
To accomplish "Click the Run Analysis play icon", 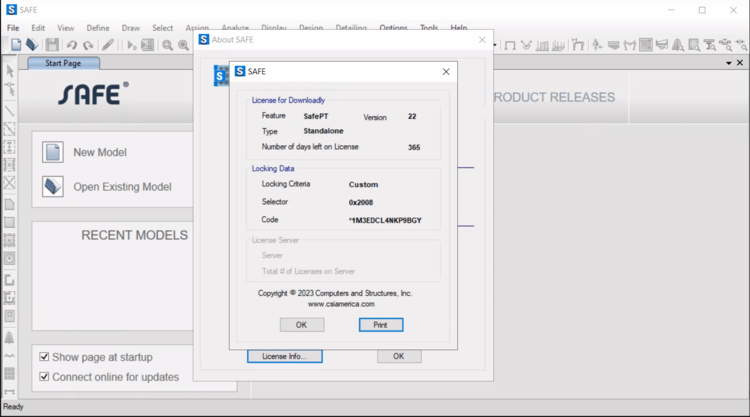I will point(131,45).
